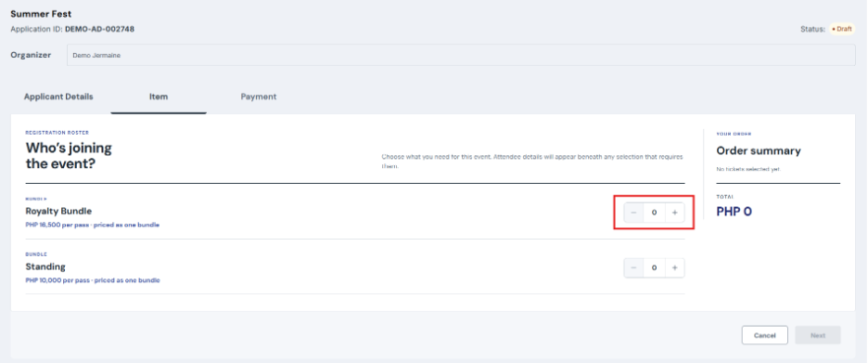Click the Summer Fest title
The width and height of the screenshot is (868, 363).
point(41,14)
